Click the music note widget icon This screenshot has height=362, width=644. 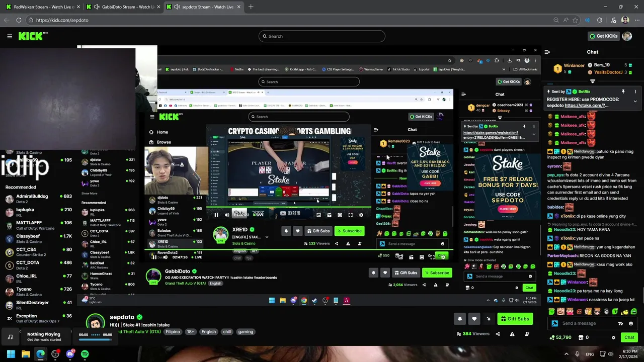(10, 337)
